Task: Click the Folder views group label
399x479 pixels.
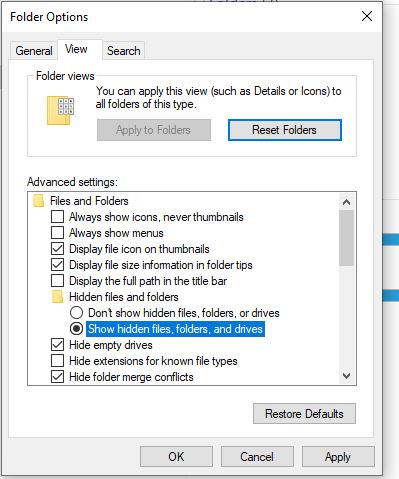Action: 65,76
